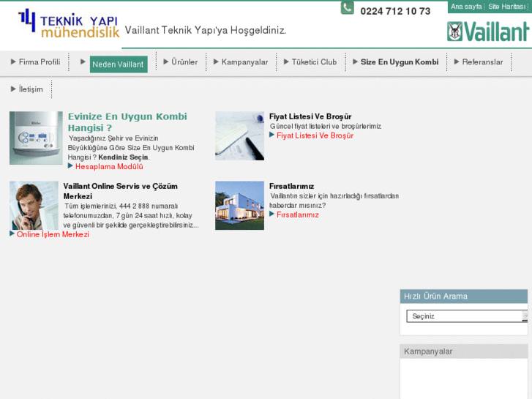
Task: Open the Hesaplama Modülü link
Action: (109, 166)
